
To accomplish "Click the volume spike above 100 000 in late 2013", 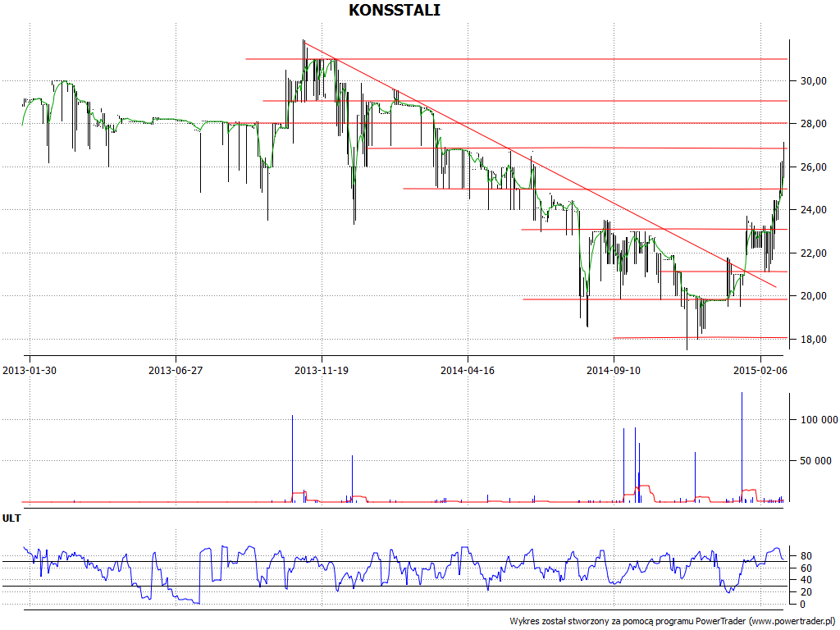I will [293, 458].
